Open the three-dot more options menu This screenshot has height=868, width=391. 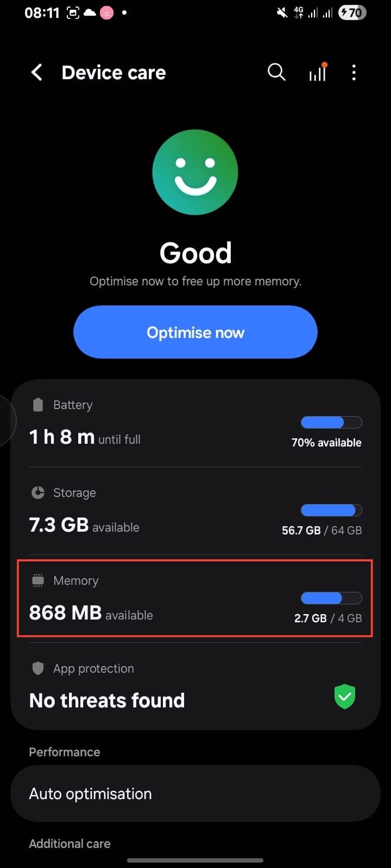(x=354, y=73)
